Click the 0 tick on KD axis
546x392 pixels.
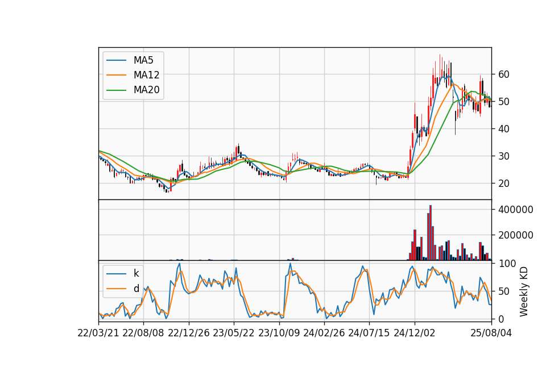point(500,319)
